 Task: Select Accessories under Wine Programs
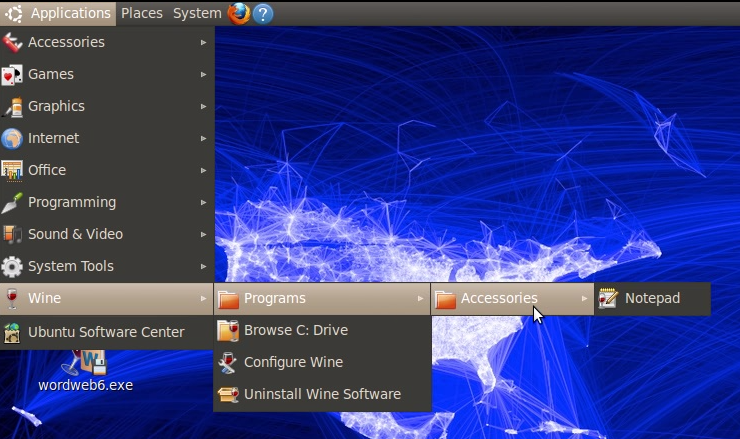click(x=513, y=299)
